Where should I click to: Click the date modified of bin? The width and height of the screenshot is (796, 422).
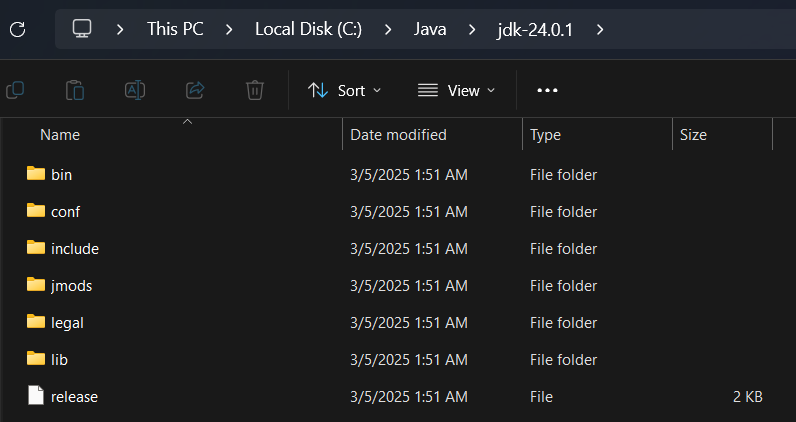(x=409, y=175)
